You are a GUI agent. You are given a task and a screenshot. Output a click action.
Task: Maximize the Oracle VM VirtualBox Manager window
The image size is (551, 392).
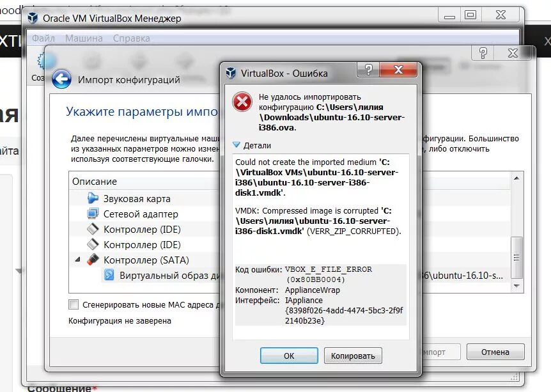point(470,15)
